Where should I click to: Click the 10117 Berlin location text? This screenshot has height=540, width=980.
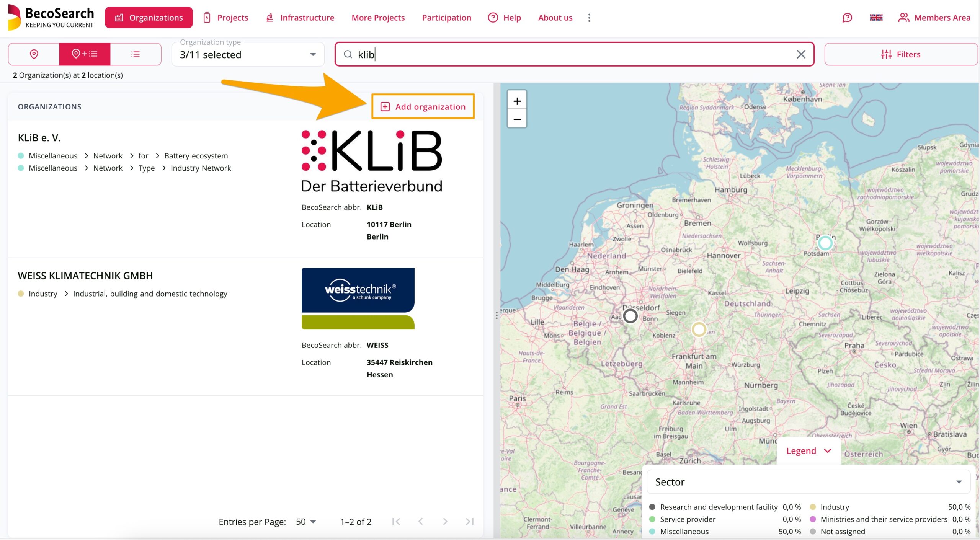click(x=389, y=224)
